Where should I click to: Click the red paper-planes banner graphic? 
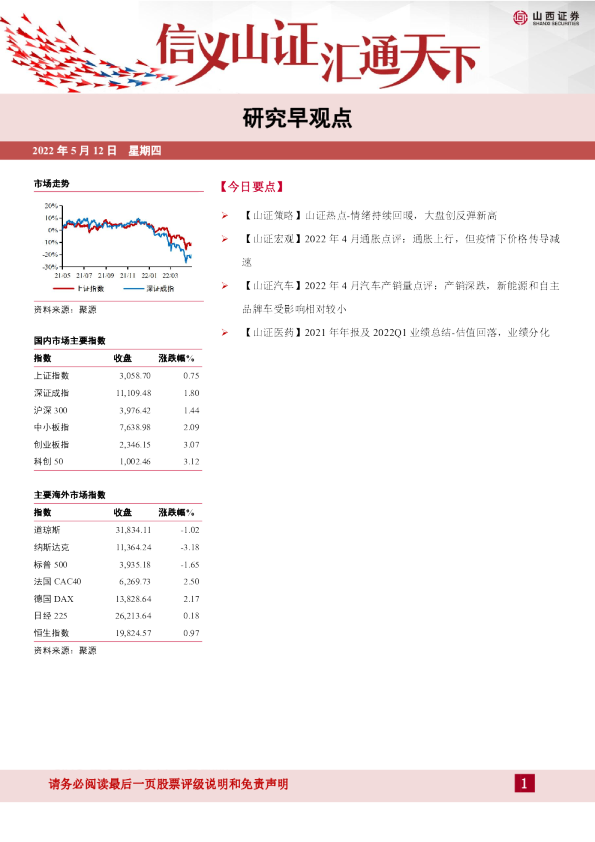point(86,56)
